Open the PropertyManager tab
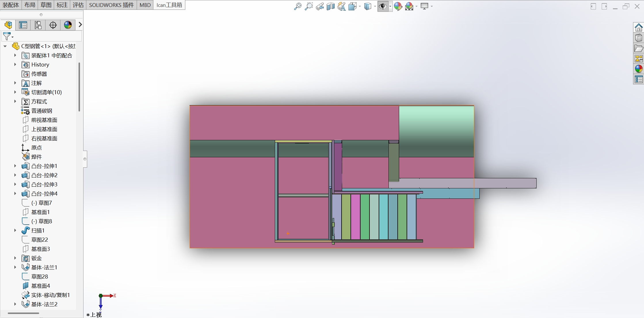Viewport: 644px width, 318px height. pyautogui.click(x=23, y=25)
